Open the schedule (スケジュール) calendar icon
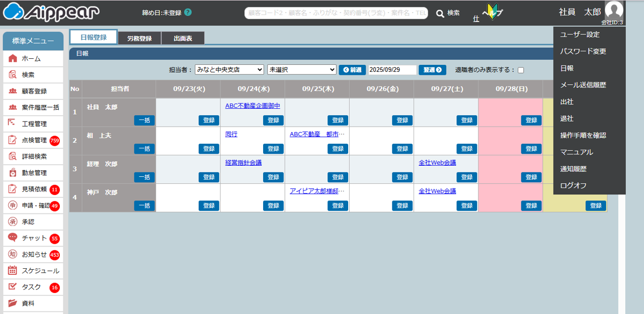Viewport: 644px width, 314px height. click(x=13, y=271)
